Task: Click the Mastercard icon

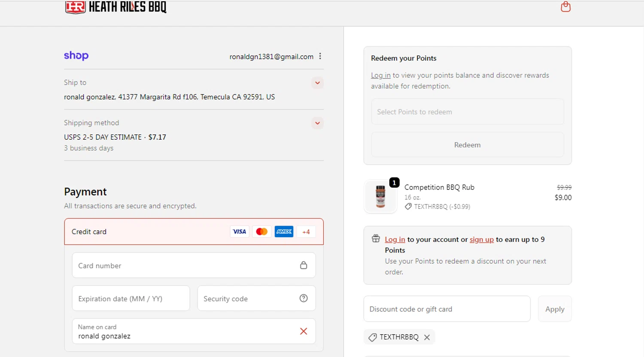Action: point(261,232)
